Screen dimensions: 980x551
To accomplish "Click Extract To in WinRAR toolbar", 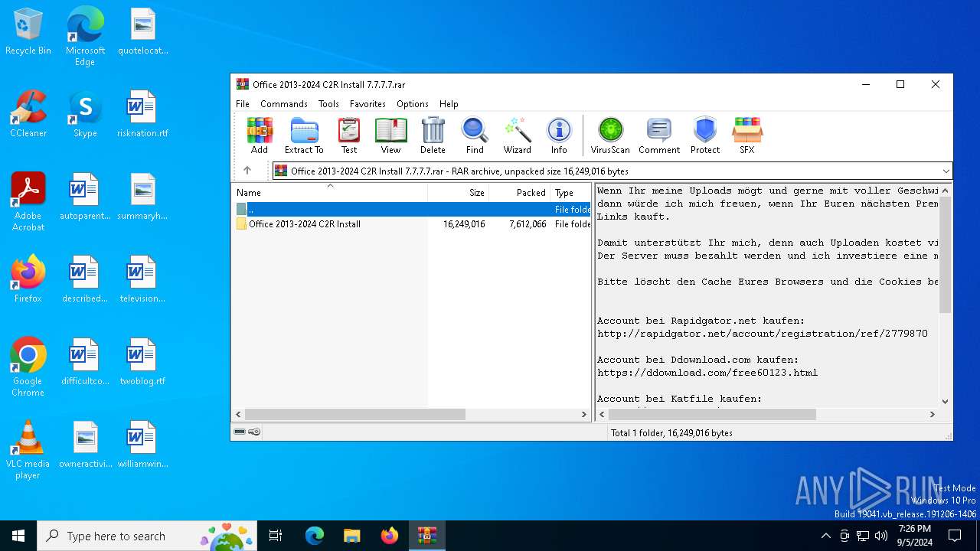I will coord(304,135).
